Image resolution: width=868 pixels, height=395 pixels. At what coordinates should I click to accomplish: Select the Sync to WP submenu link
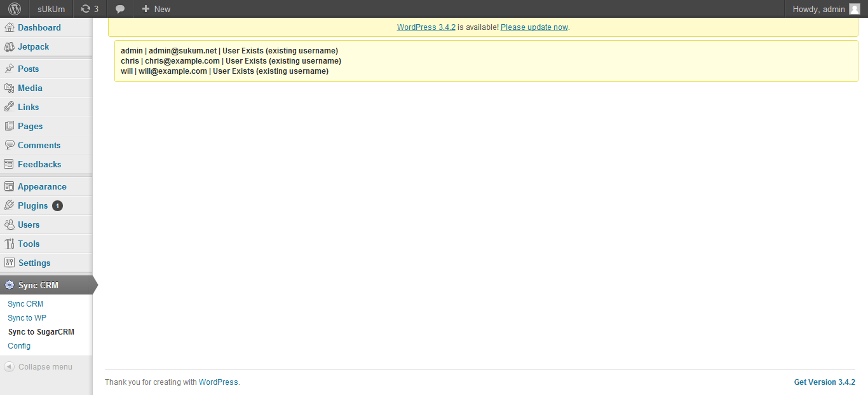click(27, 318)
